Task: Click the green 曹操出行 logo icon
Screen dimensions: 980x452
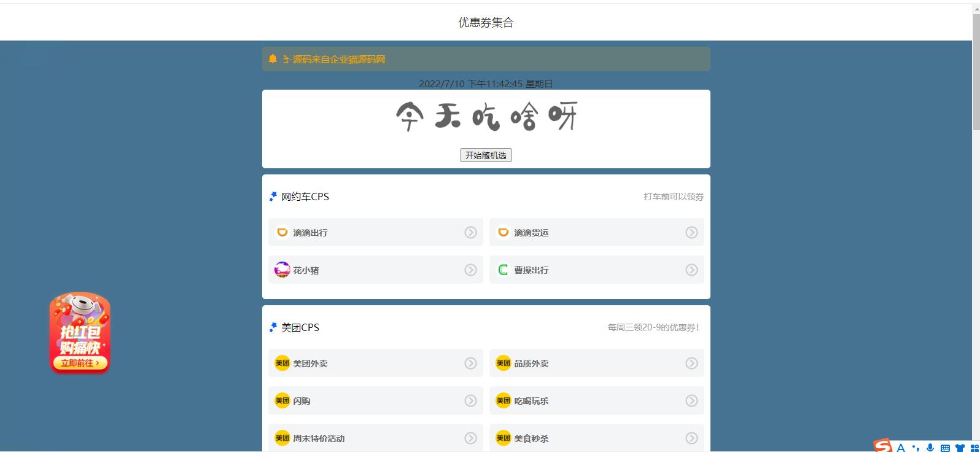Action: tap(504, 270)
